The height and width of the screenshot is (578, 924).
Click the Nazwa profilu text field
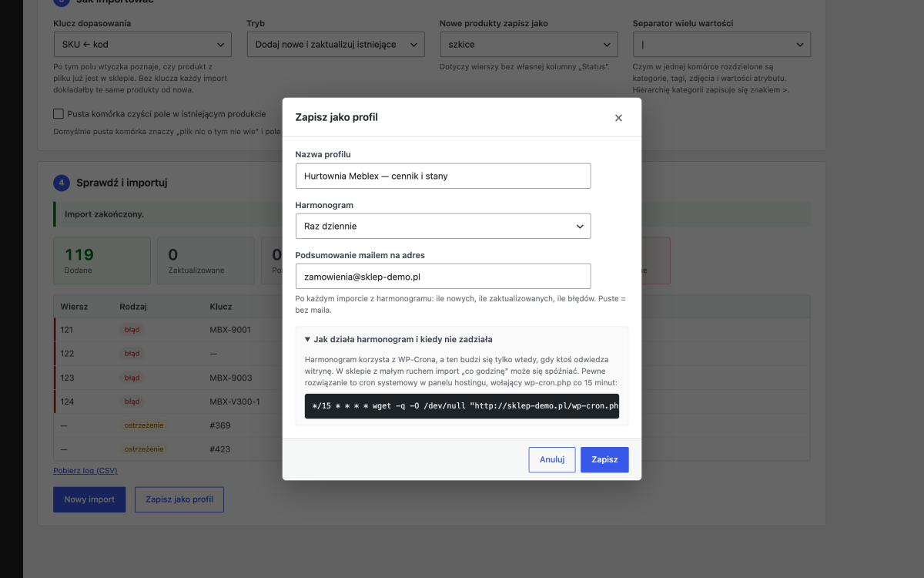pyautogui.click(x=443, y=176)
